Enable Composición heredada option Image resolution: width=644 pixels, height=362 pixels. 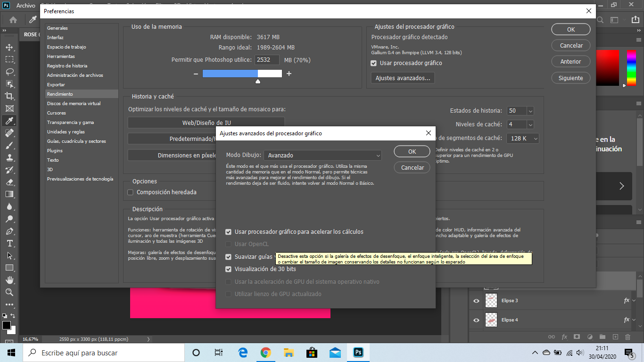[x=130, y=192]
